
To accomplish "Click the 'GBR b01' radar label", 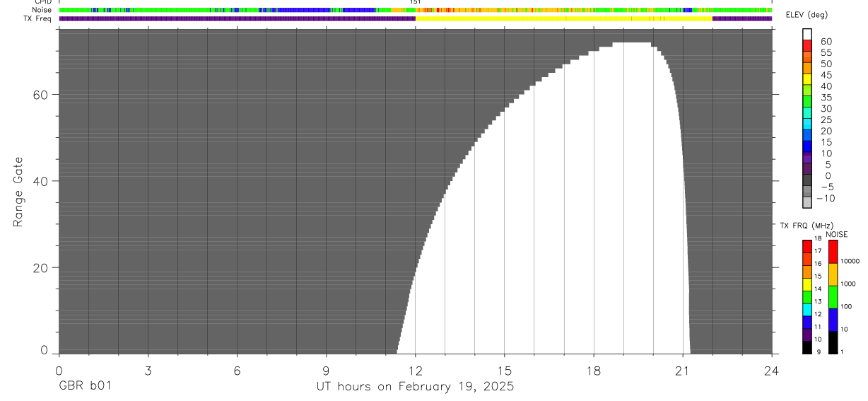I will (84, 386).
